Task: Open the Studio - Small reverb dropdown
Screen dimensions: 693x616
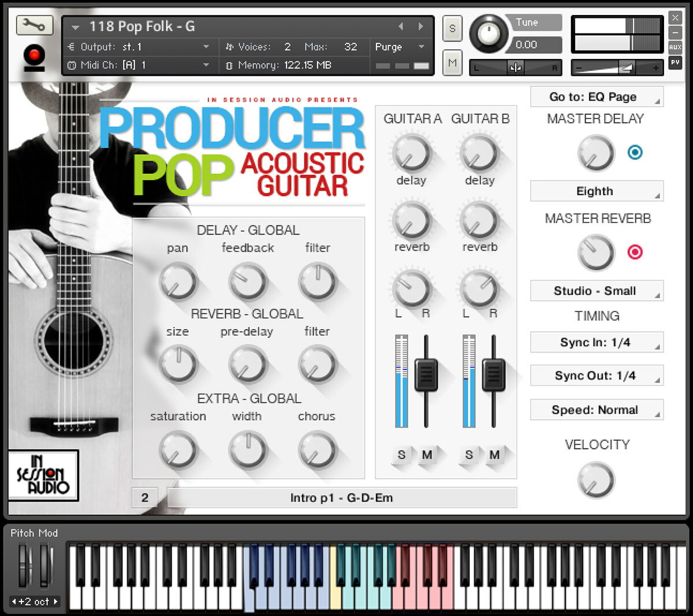Action: click(596, 291)
